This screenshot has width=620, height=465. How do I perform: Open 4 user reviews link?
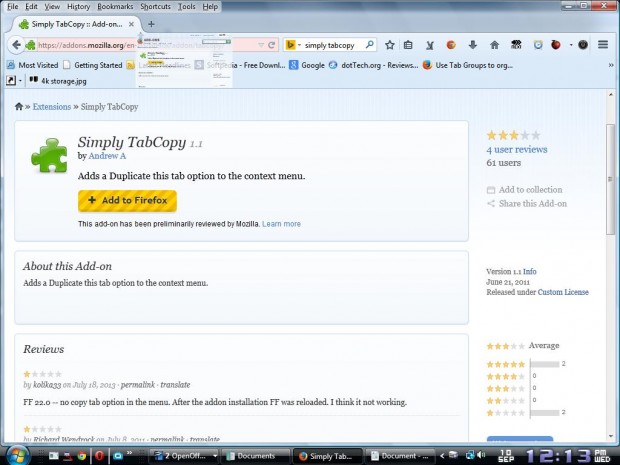517,149
